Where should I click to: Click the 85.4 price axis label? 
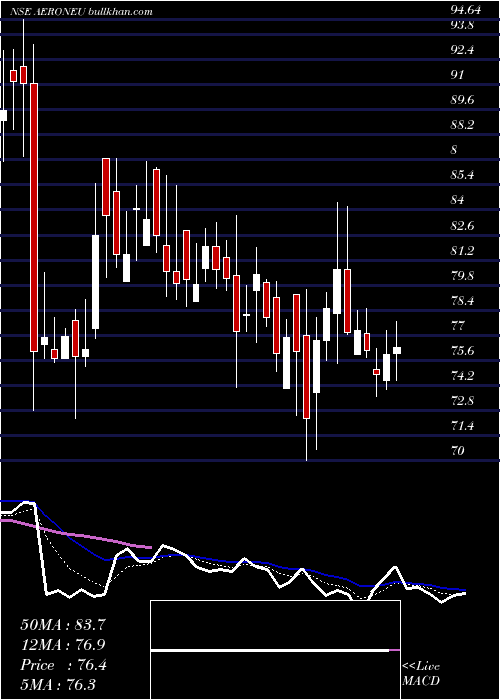pos(462,175)
